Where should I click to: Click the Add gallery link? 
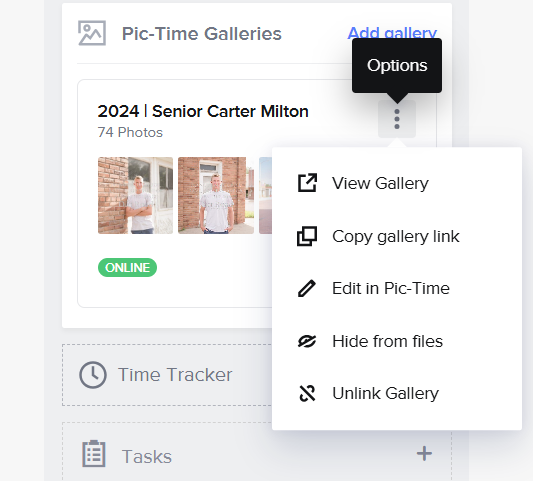pyautogui.click(x=392, y=33)
